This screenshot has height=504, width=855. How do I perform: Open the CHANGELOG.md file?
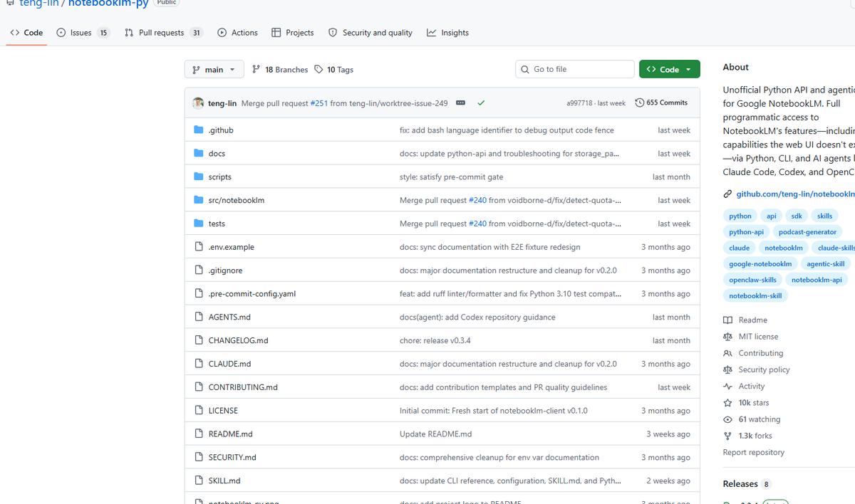238,340
